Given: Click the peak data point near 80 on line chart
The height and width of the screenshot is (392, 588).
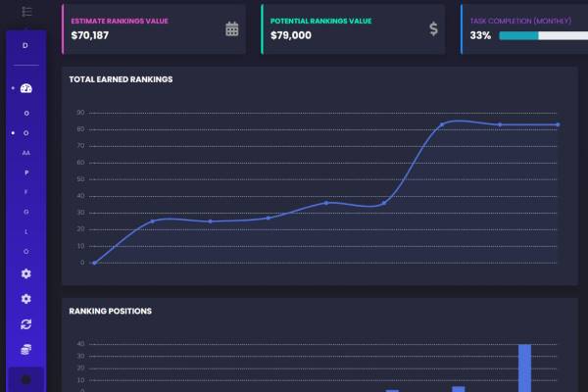Looking at the screenshot, I should click(x=442, y=124).
